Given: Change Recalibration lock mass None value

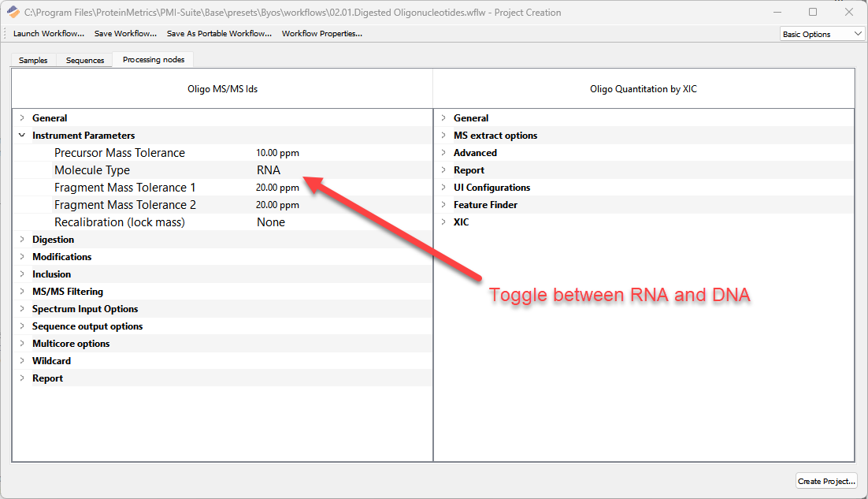Looking at the screenshot, I should 271,222.
